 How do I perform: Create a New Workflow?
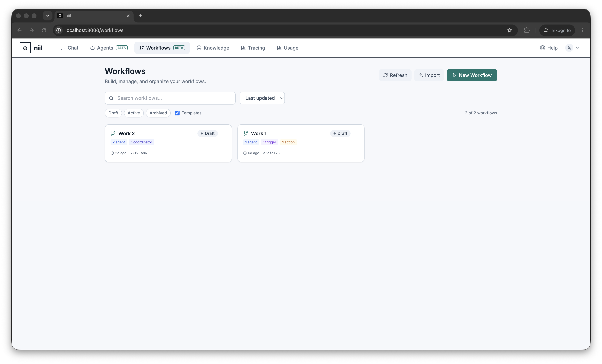(x=472, y=75)
